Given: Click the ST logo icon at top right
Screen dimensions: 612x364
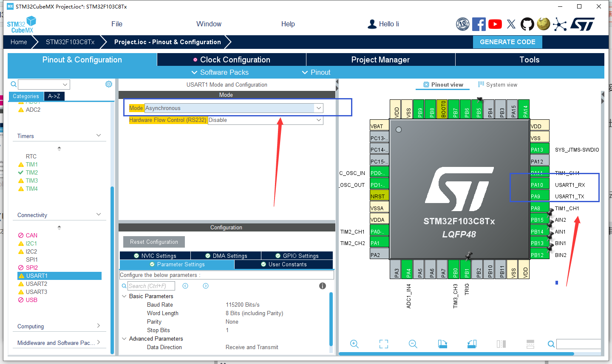Looking at the screenshot, I should [583, 24].
